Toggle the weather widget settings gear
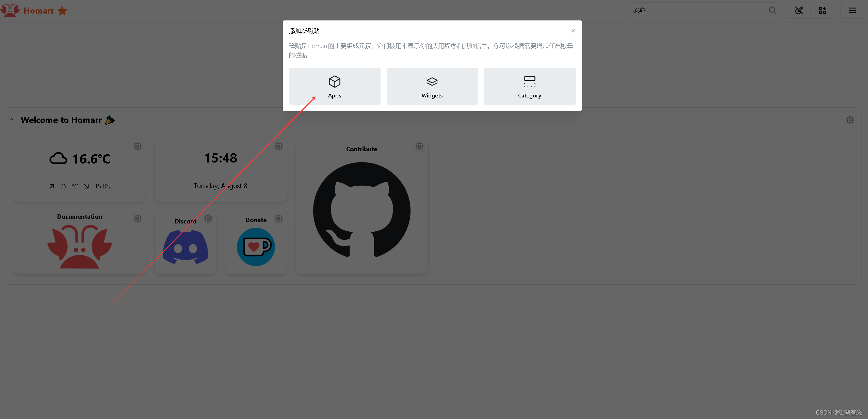The width and height of the screenshot is (868, 419). (137, 146)
